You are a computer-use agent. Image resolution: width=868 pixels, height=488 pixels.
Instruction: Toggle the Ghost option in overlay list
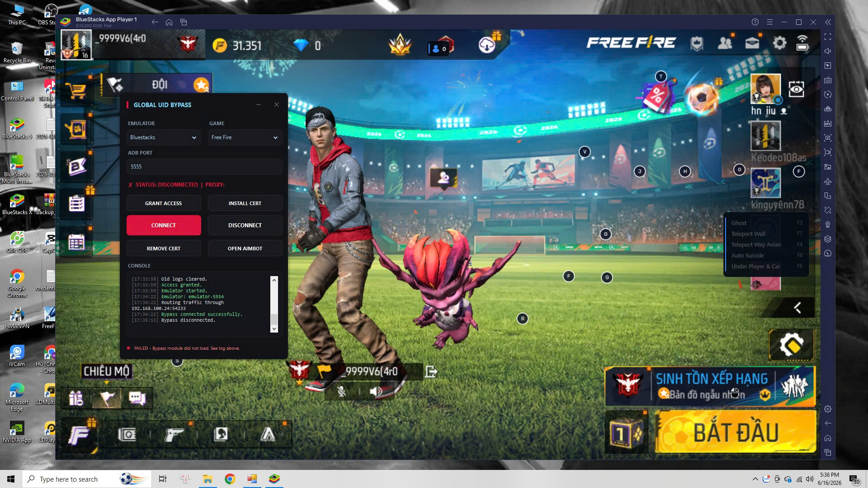coord(766,223)
